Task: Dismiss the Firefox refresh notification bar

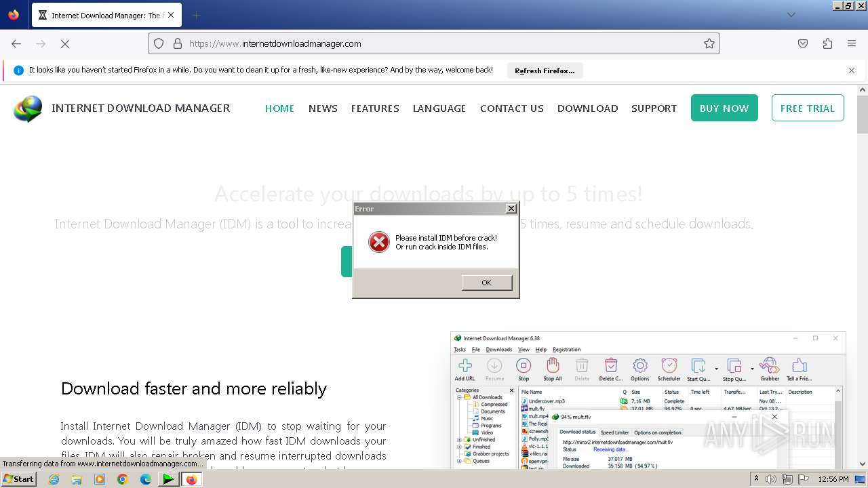Action: click(x=852, y=70)
